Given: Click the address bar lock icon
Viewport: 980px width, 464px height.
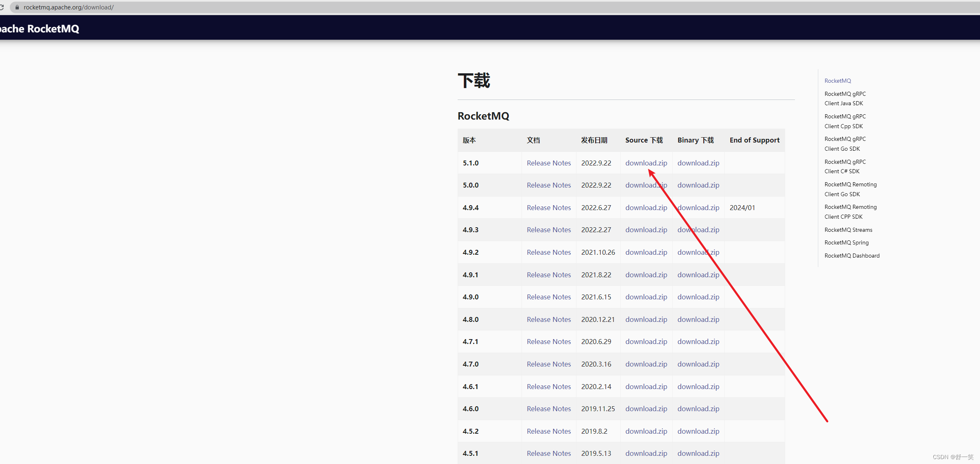Looking at the screenshot, I should click(17, 7).
